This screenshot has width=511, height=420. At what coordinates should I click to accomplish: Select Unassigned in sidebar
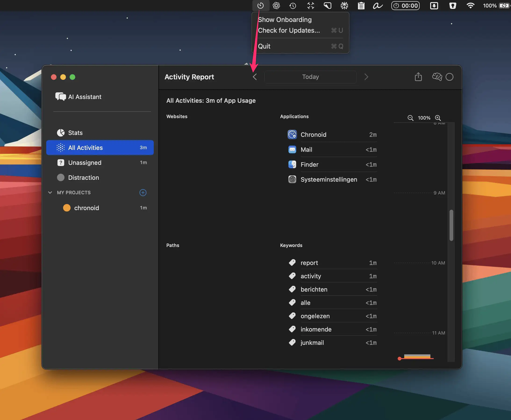(x=100, y=162)
